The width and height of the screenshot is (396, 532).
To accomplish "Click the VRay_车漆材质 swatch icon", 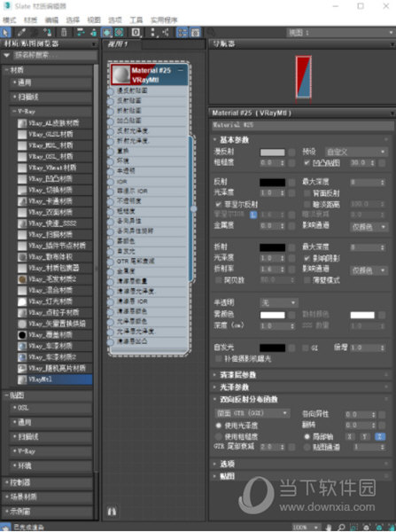I will (22, 346).
